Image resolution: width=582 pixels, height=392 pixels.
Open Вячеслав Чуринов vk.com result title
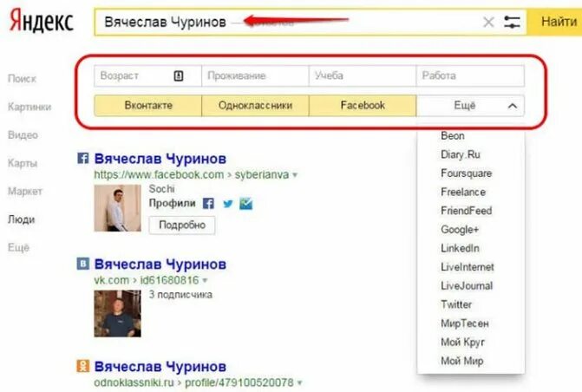click(160, 265)
